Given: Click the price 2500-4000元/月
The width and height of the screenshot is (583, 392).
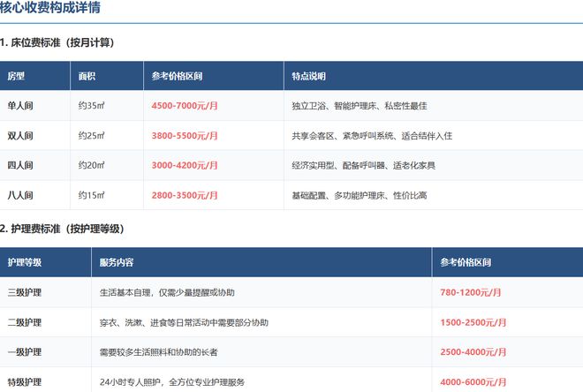Looking at the screenshot, I should tap(473, 352).
